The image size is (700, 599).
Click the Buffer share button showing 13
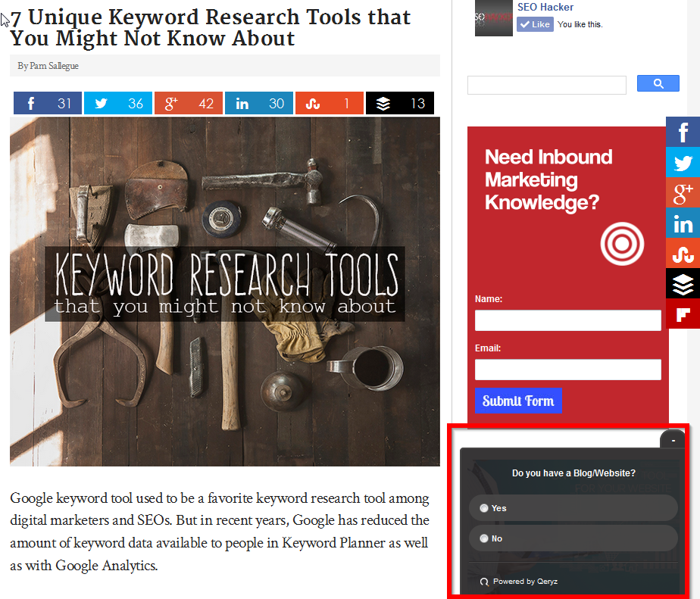(399, 104)
